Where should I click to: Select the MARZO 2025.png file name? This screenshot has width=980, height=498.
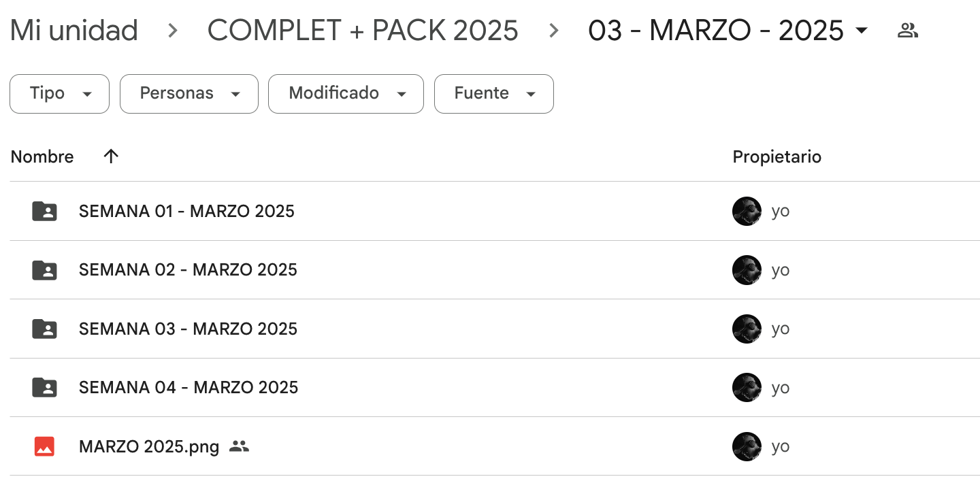pos(149,446)
